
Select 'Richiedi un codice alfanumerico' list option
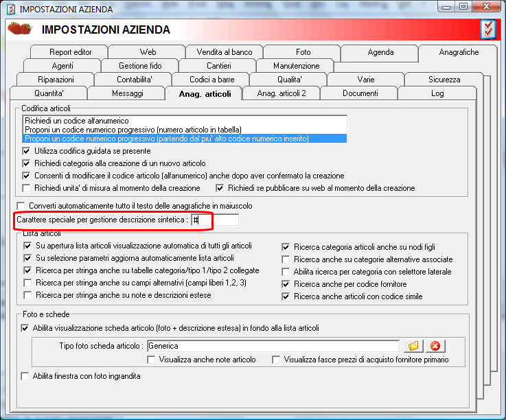point(185,121)
